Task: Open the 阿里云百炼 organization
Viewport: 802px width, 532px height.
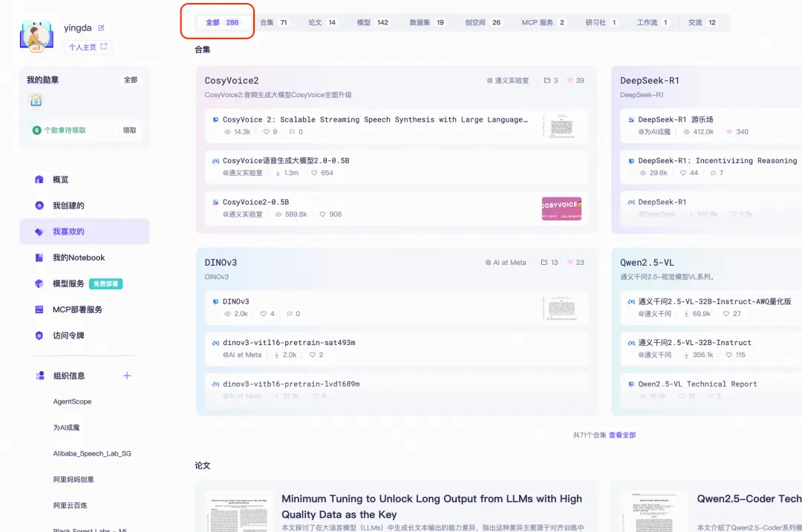Action: click(70, 505)
